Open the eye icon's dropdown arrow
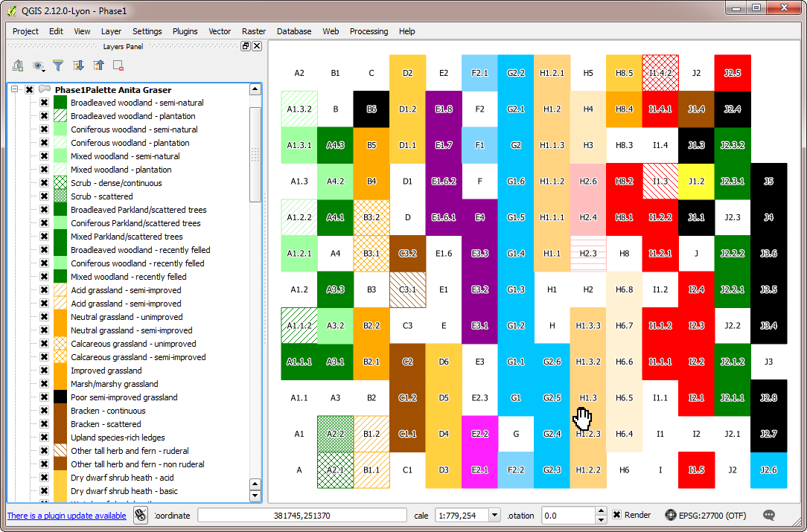Viewport: 807px width, 532px height. (45, 71)
